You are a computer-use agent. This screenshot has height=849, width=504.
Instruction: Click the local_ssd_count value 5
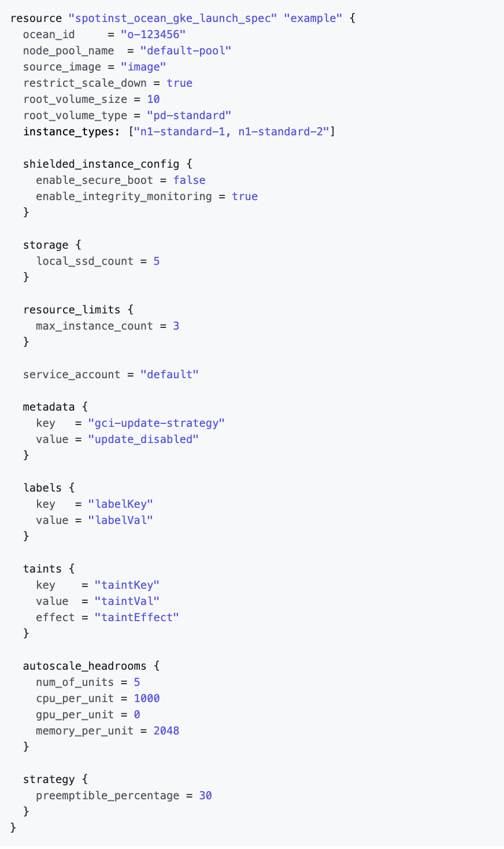point(157,261)
